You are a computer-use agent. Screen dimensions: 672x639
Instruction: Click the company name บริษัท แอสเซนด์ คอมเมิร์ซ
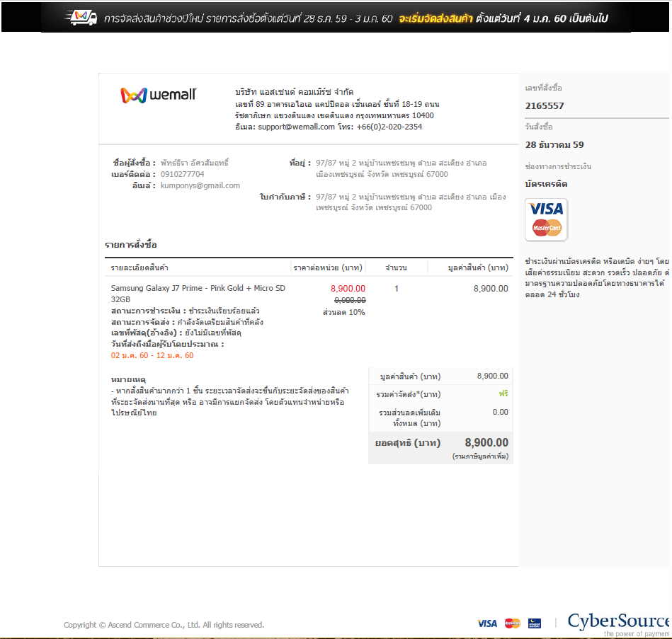[295, 92]
